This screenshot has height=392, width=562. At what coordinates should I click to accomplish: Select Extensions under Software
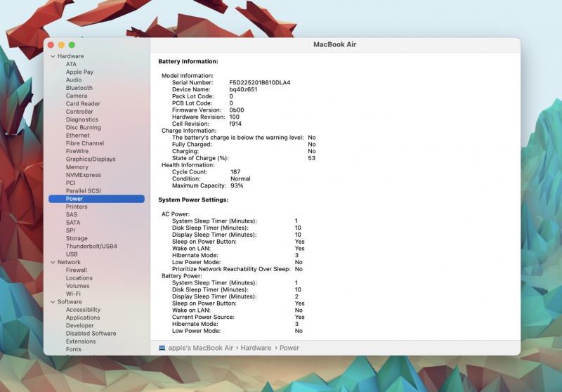coord(81,341)
